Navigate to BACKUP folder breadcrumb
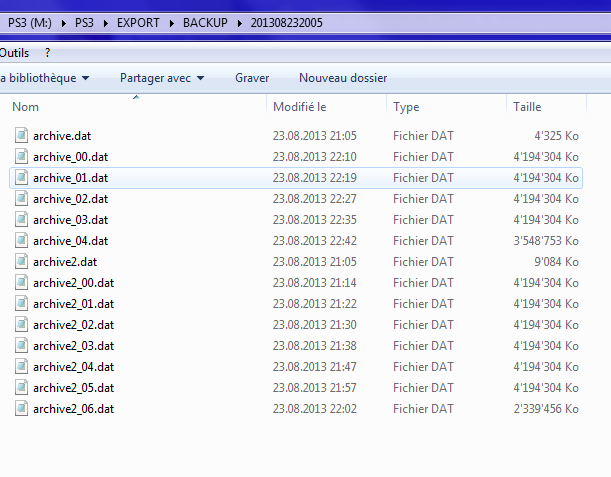Screen dimensions: 611x477 [x=205, y=23]
